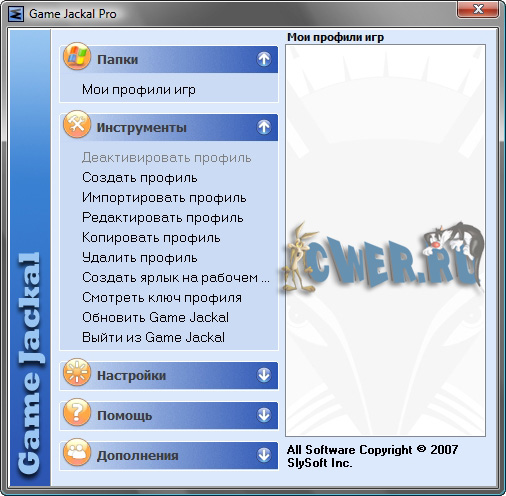Image resolution: width=506 pixels, height=496 pixels.
Task: Click the Мои профили игр heading above the list
Action: [335, 37]
